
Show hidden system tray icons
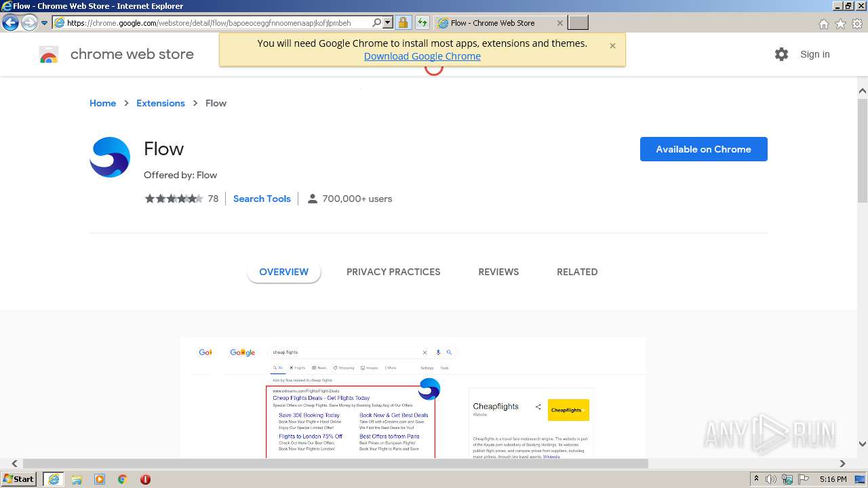point(757,479)
